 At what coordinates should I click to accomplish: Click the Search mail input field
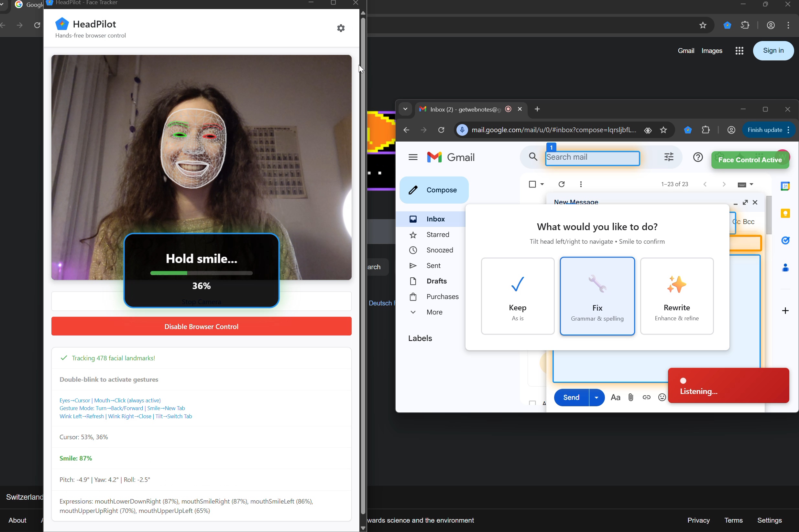pyautogui.click(x=592, y=158)
